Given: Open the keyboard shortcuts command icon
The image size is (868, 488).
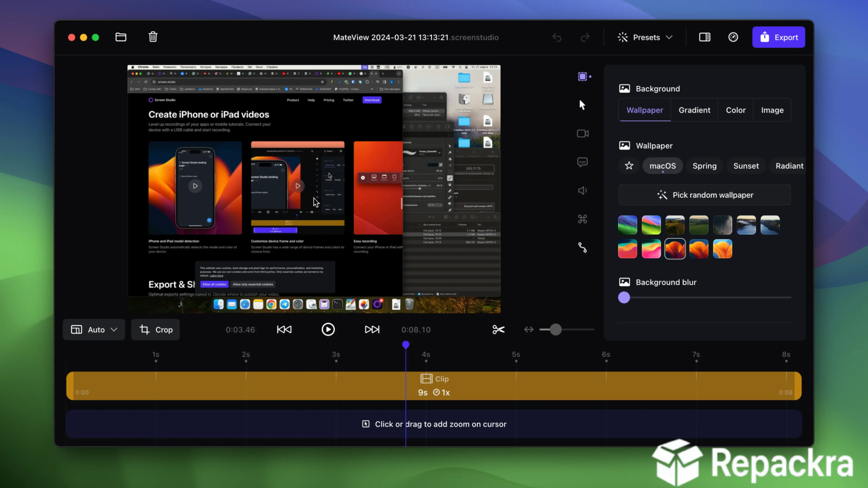Looking at the screenshot, I should tap(582, 219).
